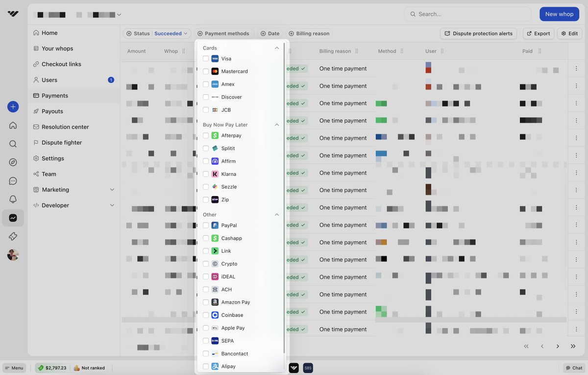Viewport: 588px width, 375px height.
Task: Click the New whop button
Action: (559, 14)
